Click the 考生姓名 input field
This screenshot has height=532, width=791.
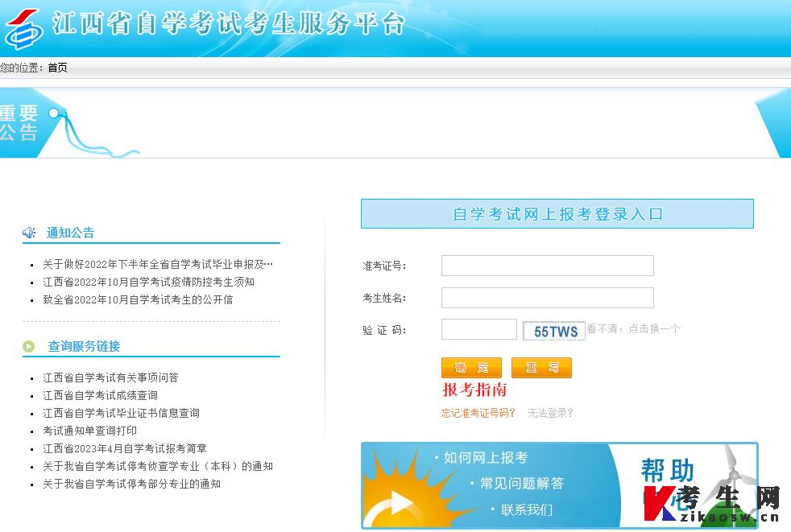(547, 298)
